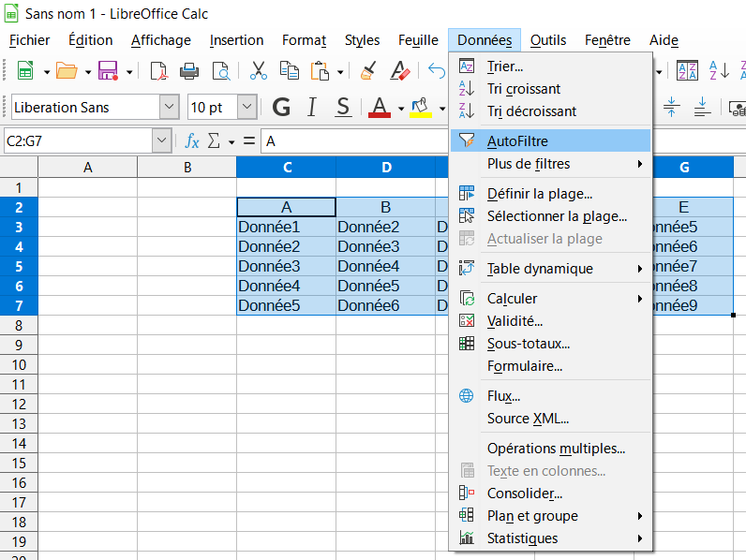Choose AutoFiltre in Données menu
The width and height of the screenshot is (746, 560).
click(551, 141)
